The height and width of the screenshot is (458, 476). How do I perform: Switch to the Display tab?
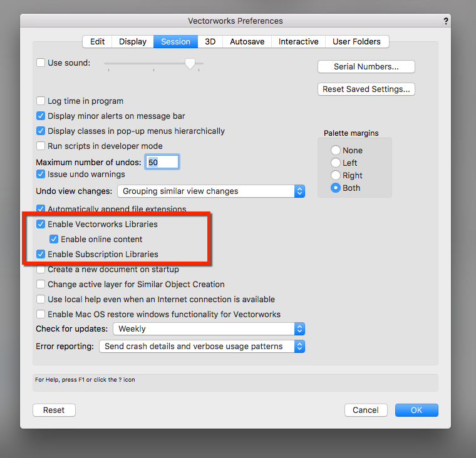coord(133,41)
